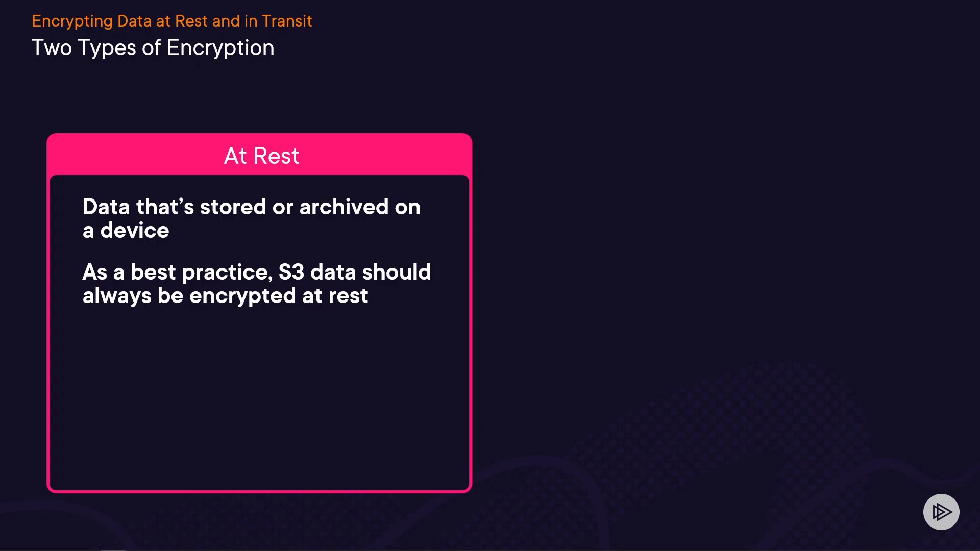Viewport: 980px width, 551px height.
Task: Click the word 'practice' in the second bullet
Action: click(x=226, y=272)
